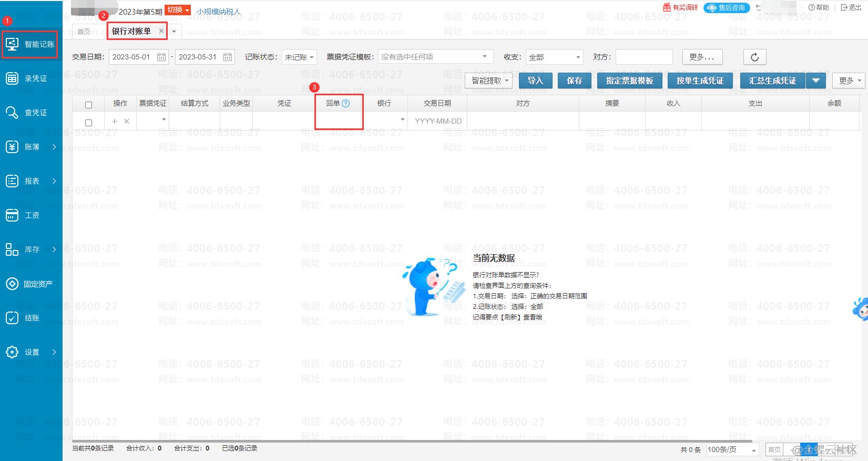The width and height of the screenshot is (868, 461).
Task: Check the first row checkbox
Action: coord(88,123)
